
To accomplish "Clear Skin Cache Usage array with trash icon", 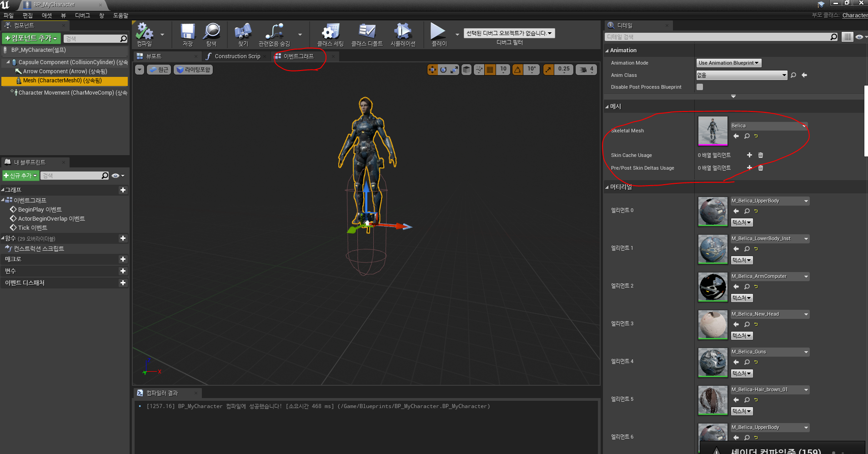I will click(761, 155).
